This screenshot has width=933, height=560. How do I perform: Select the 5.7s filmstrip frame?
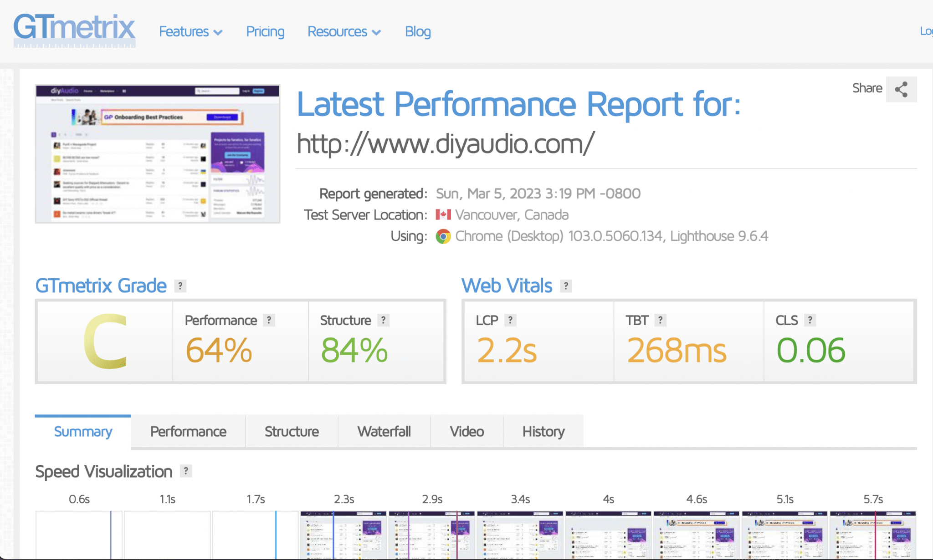(873, 535)
